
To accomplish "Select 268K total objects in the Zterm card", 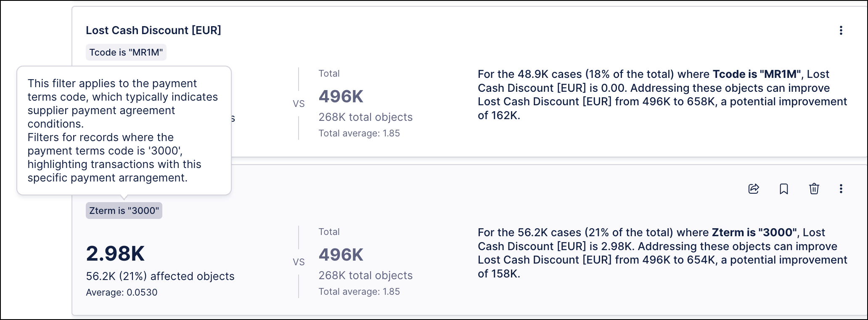I will (365, 275).
